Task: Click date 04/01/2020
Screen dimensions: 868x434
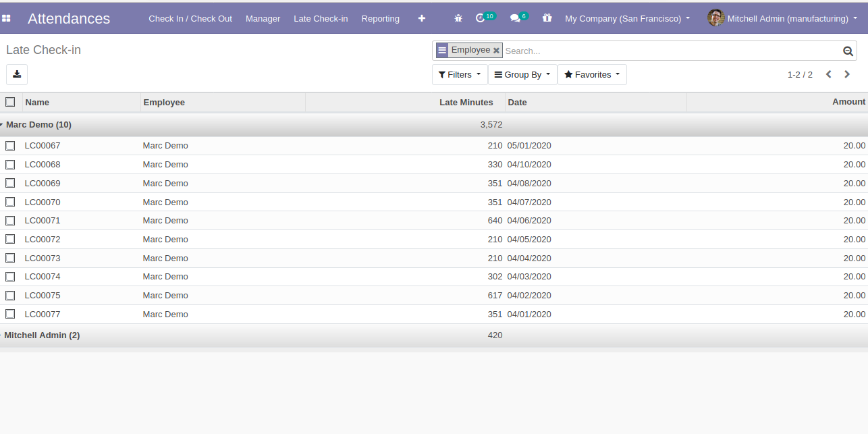Action: tap(529, 315)
